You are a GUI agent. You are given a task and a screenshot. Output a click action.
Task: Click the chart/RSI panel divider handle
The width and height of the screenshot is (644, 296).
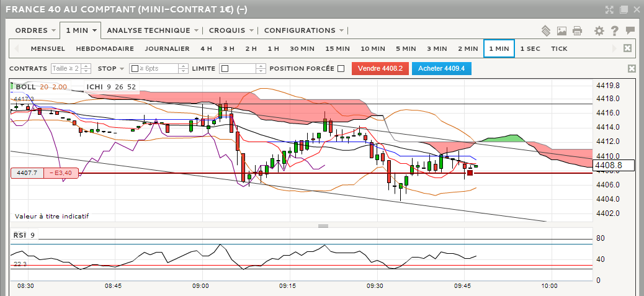(x=322, y=226)
